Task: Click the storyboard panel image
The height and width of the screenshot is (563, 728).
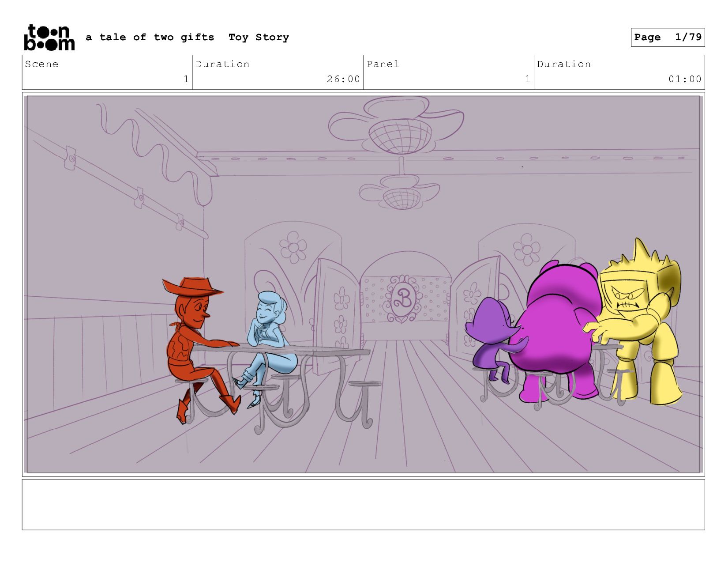Action: tap(363, 284)
